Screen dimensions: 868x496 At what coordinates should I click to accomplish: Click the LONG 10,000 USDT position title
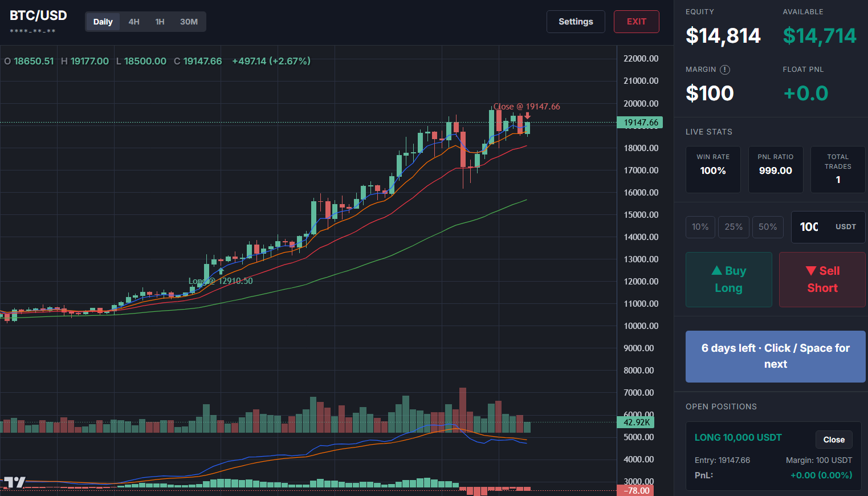pyautogui.click(x=738, y=437)
